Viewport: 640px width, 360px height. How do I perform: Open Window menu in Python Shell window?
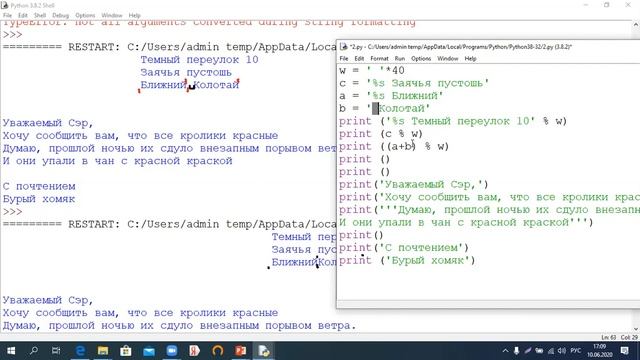[112, 16]
